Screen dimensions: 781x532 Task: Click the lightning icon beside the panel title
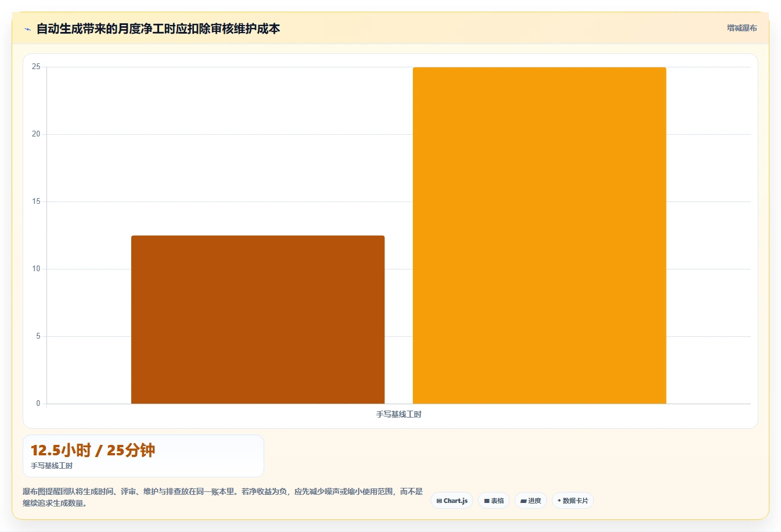pyautogui.click(x=27, y=29)
